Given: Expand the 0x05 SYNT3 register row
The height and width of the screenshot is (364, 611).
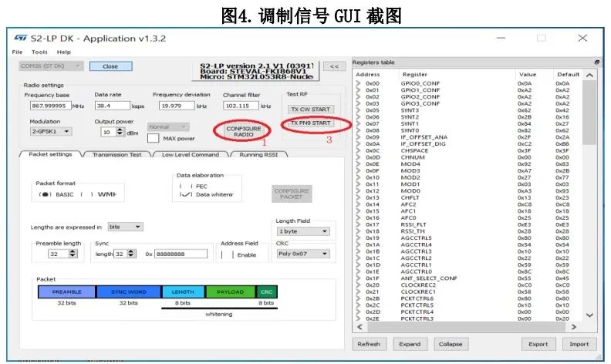Looking at the screenshot, I should point(359,110).
